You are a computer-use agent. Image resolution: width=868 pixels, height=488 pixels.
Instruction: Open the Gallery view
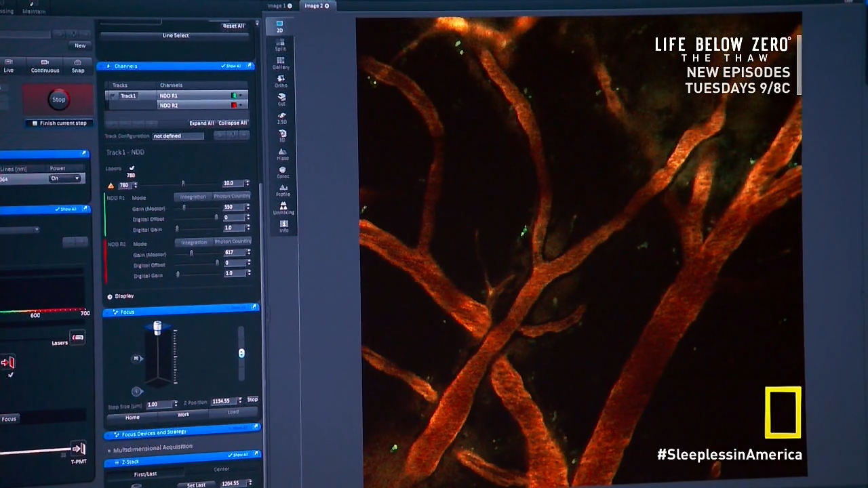pos(281,64)
